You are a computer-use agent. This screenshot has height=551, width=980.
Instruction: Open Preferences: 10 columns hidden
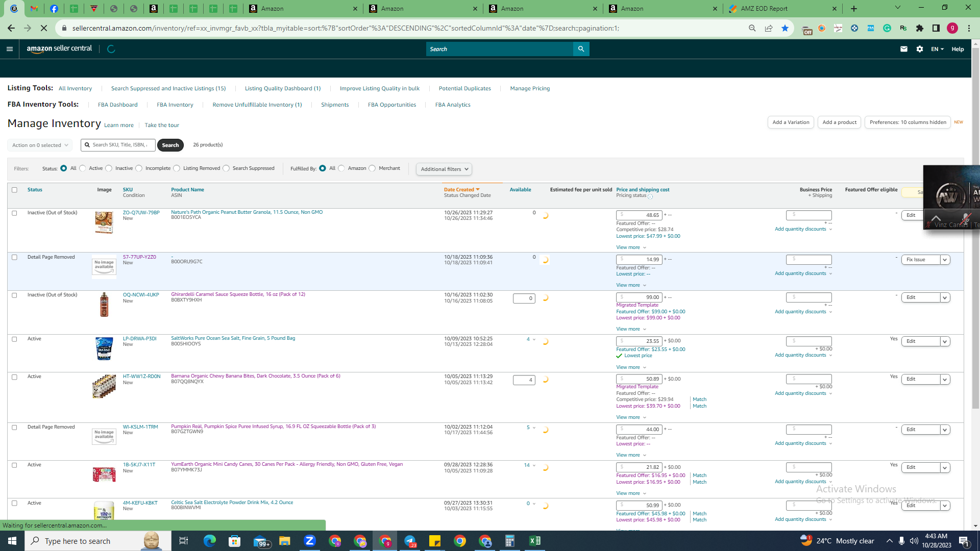[908, 122]
